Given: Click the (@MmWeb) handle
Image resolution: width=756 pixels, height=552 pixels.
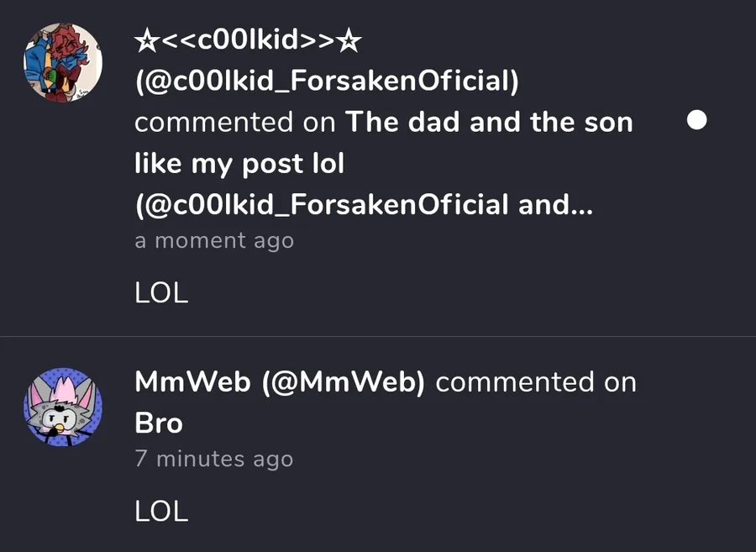Looking at the screenshot, I should tap(344, 382).
